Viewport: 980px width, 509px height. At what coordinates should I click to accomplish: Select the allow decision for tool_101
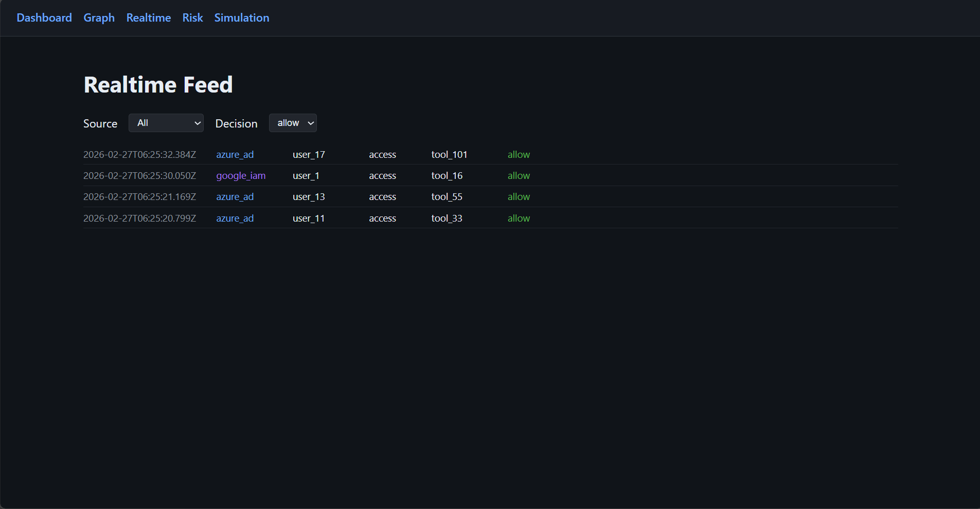(518, 154)
